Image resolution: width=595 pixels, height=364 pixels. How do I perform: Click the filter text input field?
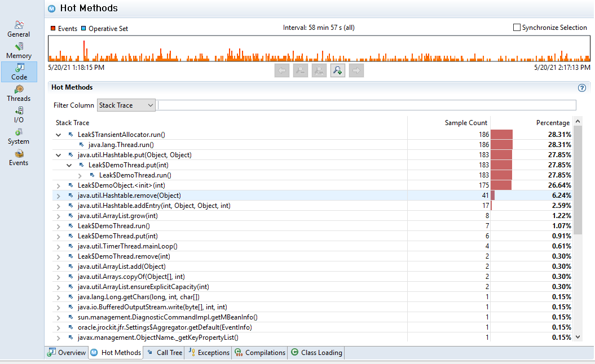pyautogui.click(x=367, y=105)
